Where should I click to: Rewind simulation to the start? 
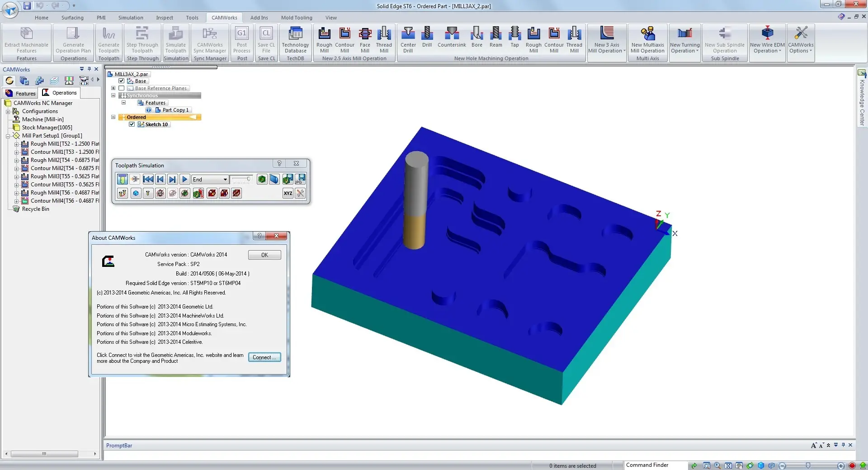click(148, 179)
